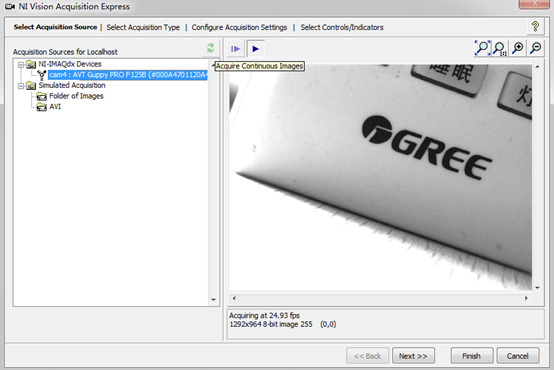Screen dimensions: 554x370
Task: Select the Zoom 1:1 icon
Action: (500, 48)
